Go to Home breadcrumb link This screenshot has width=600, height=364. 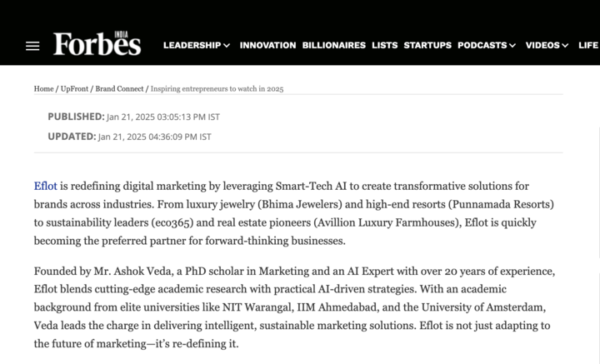pyautogui.click(x=43, y=88)
